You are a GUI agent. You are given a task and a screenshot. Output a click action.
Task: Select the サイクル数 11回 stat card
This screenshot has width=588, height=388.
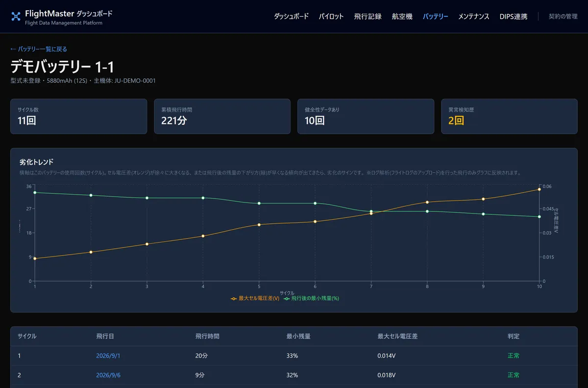coord(79,116)
